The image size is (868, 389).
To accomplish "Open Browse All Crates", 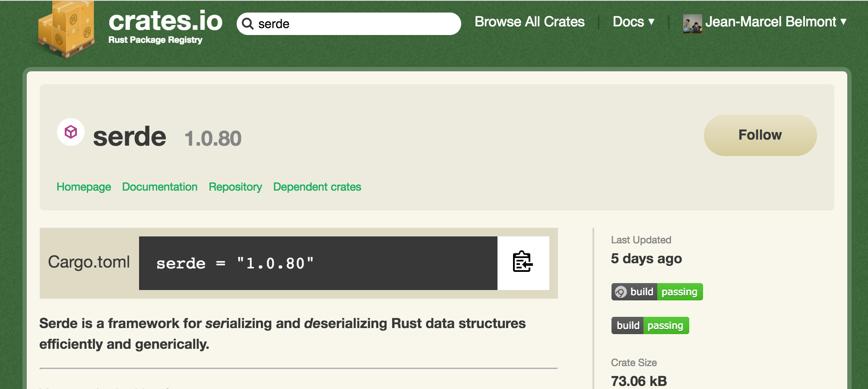I will point(529,22).
